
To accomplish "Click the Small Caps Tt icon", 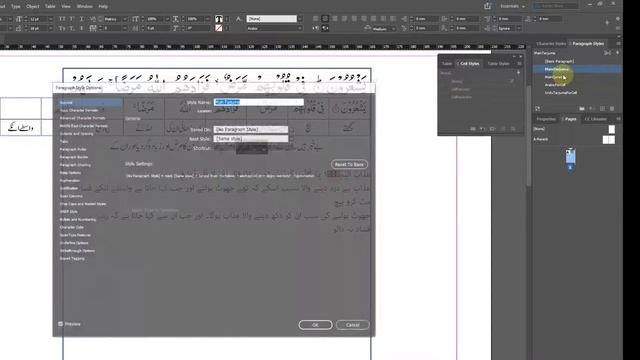I will coord(62,28).
